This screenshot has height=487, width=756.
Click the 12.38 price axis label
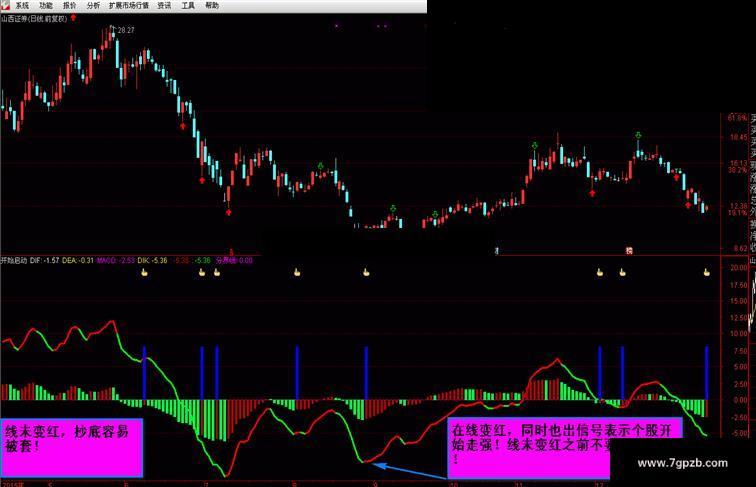coord(738,206)
